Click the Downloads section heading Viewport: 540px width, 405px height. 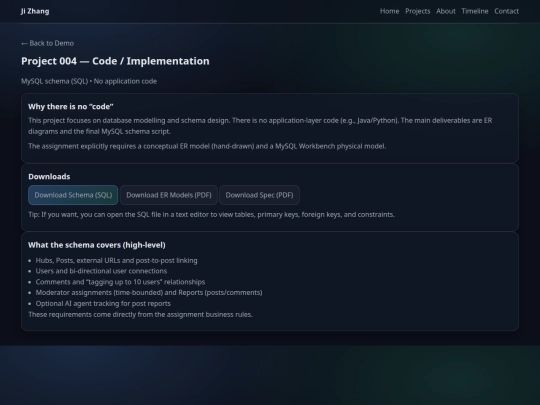(49, 176)
